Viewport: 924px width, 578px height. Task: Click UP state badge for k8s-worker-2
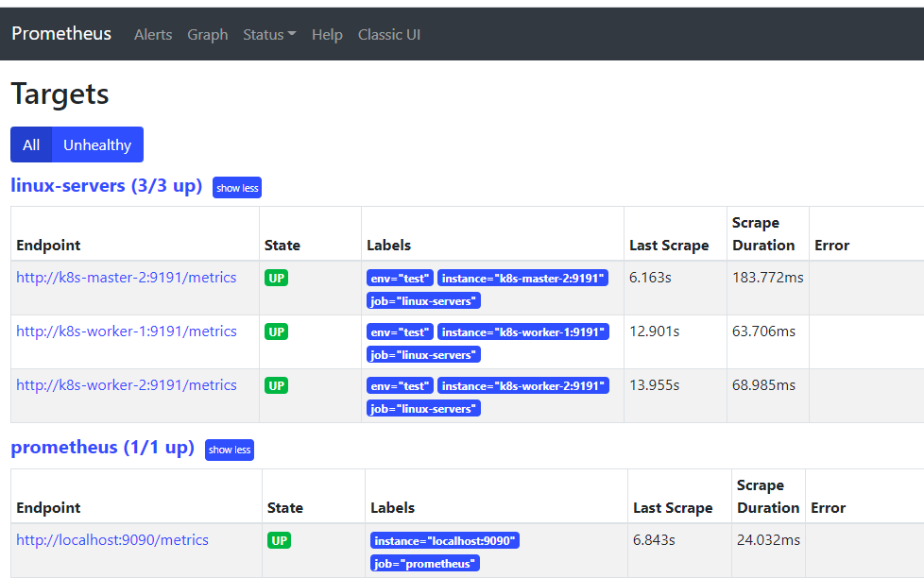(277, 386)
